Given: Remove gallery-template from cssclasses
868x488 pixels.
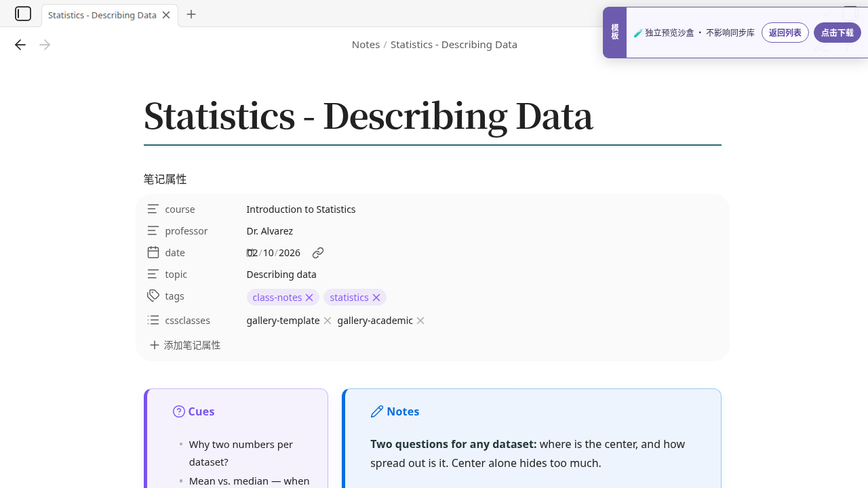Looking at the screenshot, I should pyautogui.click(x=328, y=321).
